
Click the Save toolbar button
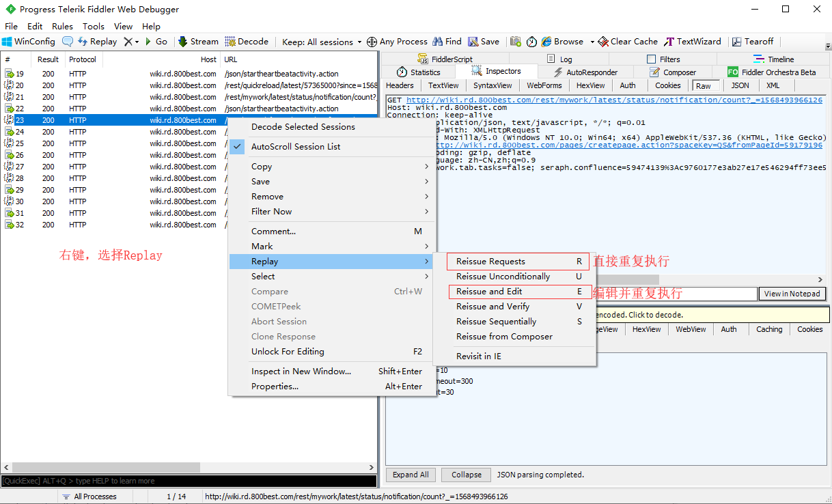tap(484, 42)
